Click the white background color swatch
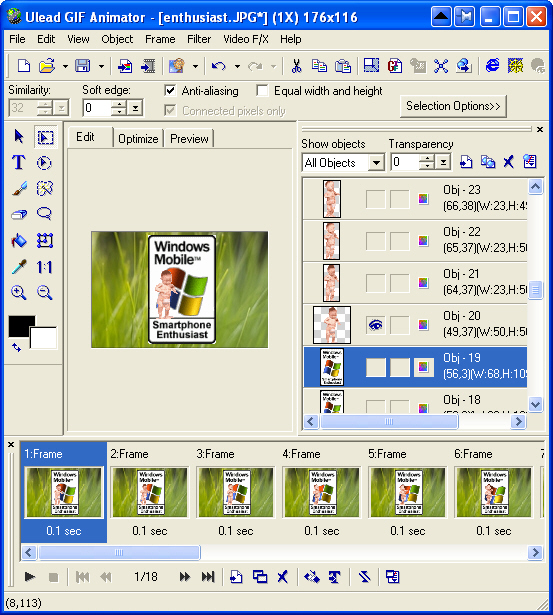 click(x=44, y=338)
